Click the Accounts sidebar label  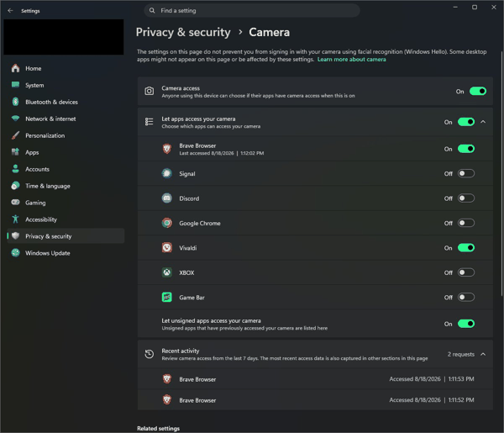37,169
